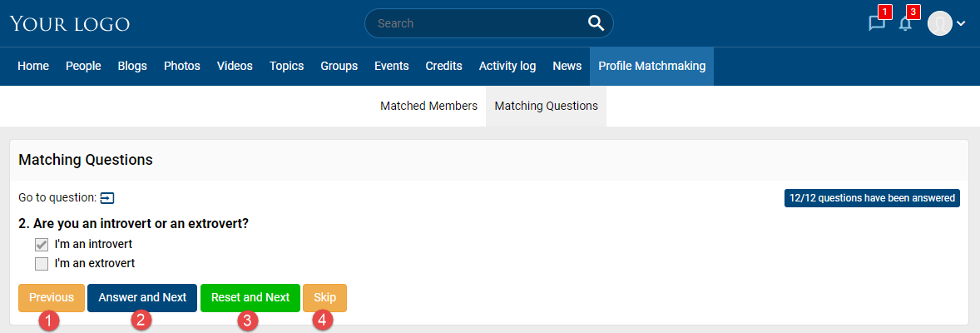Open the notifications bell icon
Image resolution: width=980 pixels, height=333 pixels.
[905, 24]
